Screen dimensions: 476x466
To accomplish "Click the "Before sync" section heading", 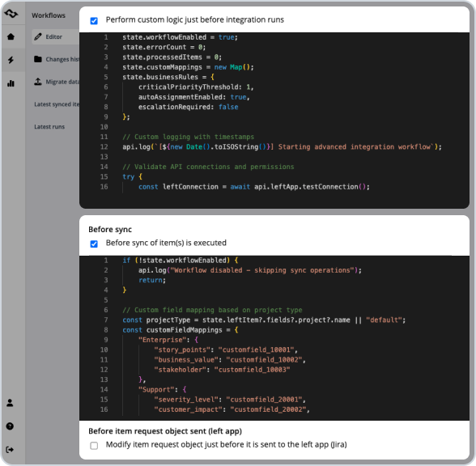I will (x=110, y=230).
